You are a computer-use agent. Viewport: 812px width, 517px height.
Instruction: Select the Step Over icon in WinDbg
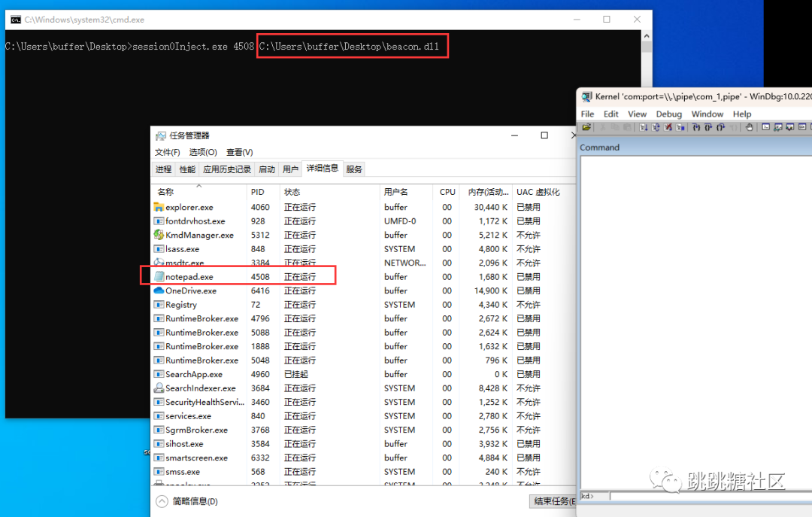pos(707,128)
